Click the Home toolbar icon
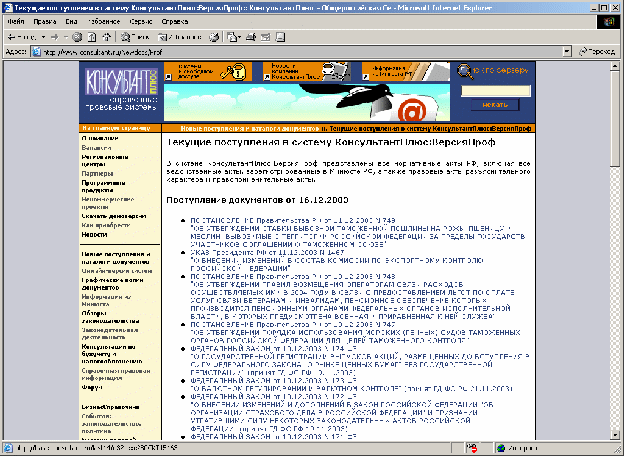625x457 pixels. point(106,37)
